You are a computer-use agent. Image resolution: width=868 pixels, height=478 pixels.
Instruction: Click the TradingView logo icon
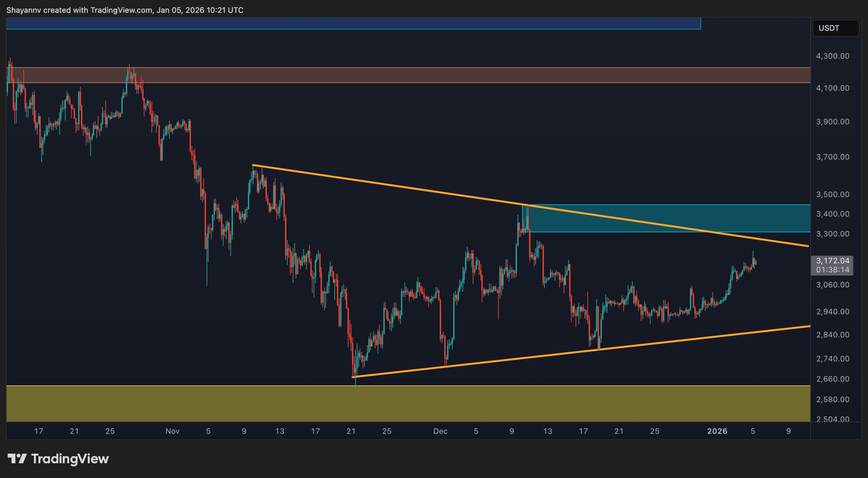tap(17, 459)
